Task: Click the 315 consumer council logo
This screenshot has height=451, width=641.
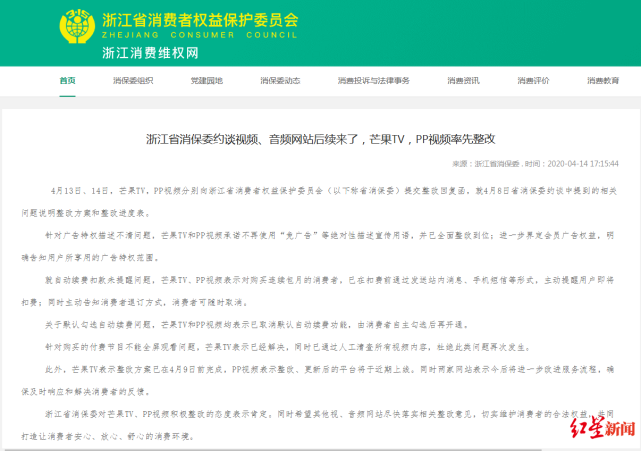Action: pos(77,26)
